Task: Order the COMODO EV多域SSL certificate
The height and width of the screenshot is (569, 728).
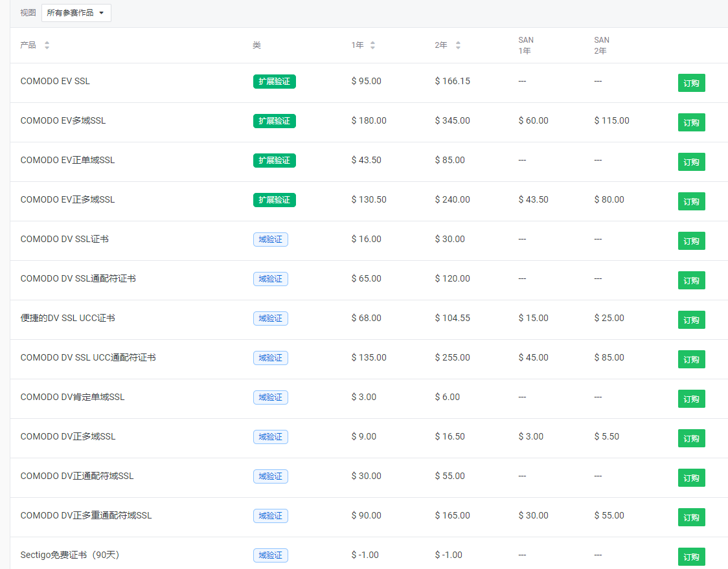Action: [x=691, y=122]
